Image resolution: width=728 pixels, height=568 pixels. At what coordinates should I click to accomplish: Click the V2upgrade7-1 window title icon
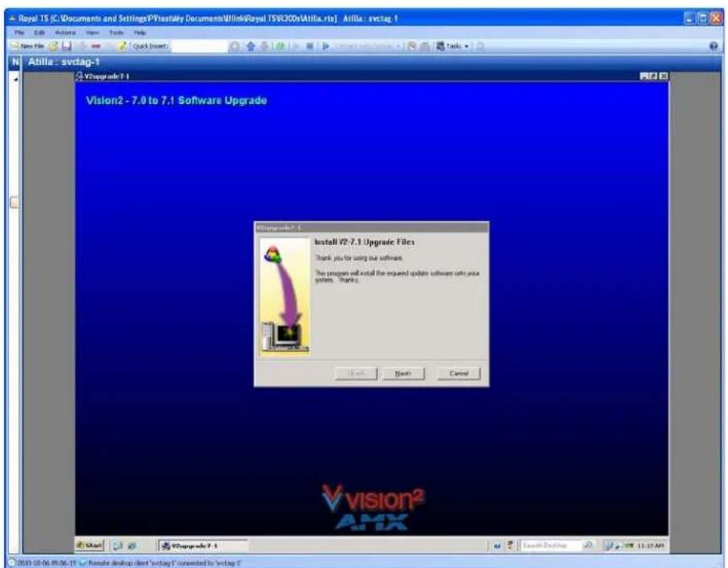point(79,76)
